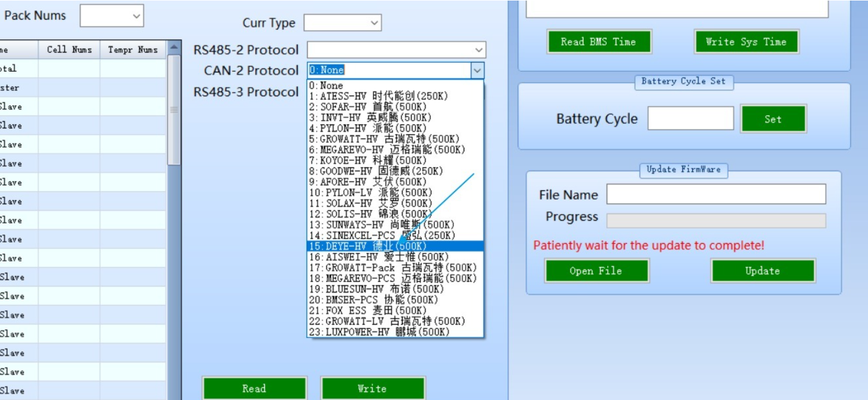868x400 pixels.
Task: Choose 2: SOFAR-HV protocol option
Action: tap(395, 107)
